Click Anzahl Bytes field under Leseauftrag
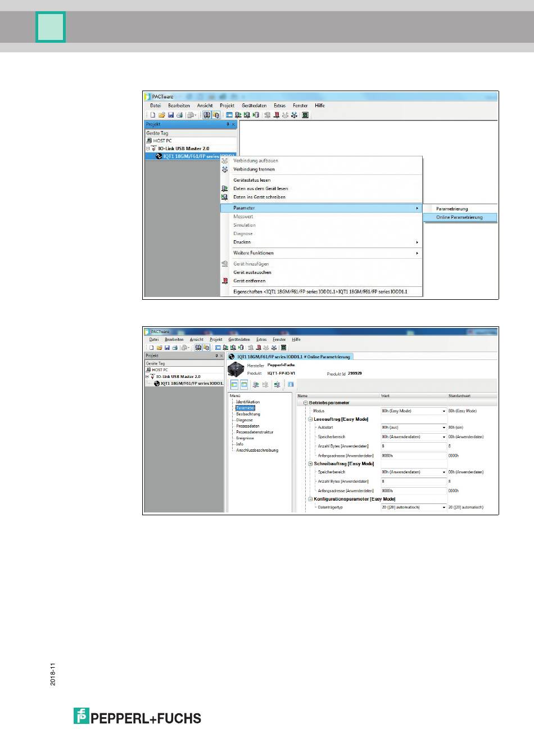 click(414, 447)
